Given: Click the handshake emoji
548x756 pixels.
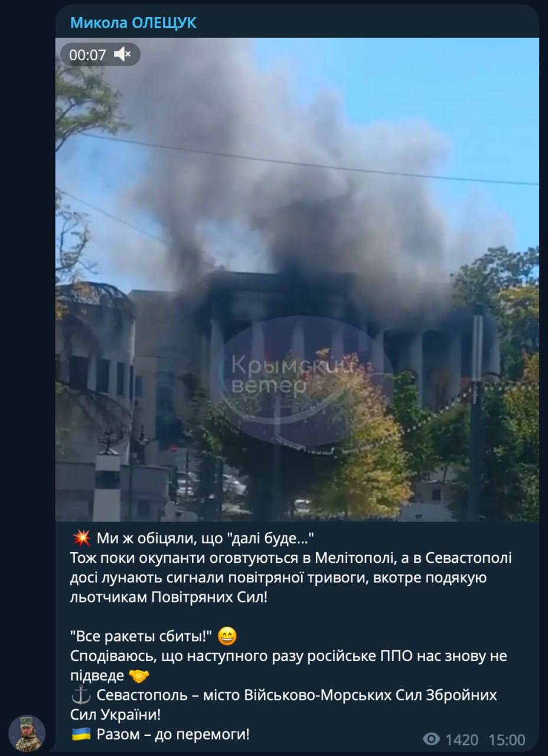Looking at the screenshot, I should click(x=139, y=676).
